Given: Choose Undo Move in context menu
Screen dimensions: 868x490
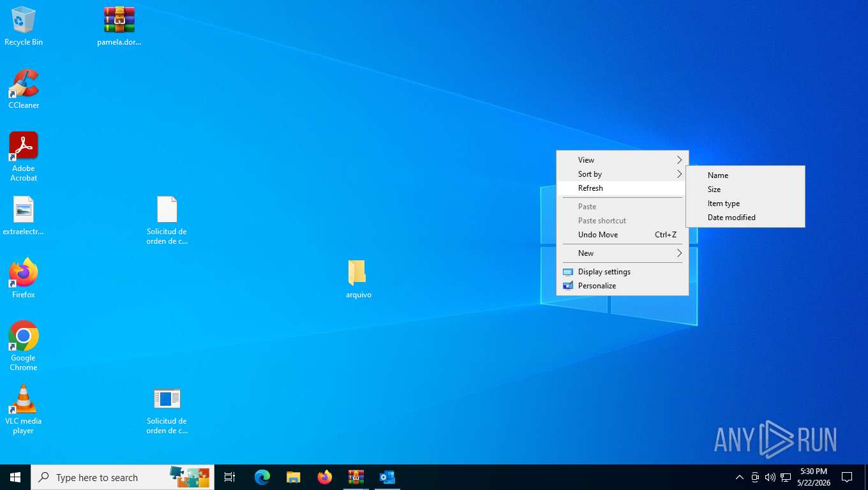Looking at the screenshot, I should (x=622, y=235).
